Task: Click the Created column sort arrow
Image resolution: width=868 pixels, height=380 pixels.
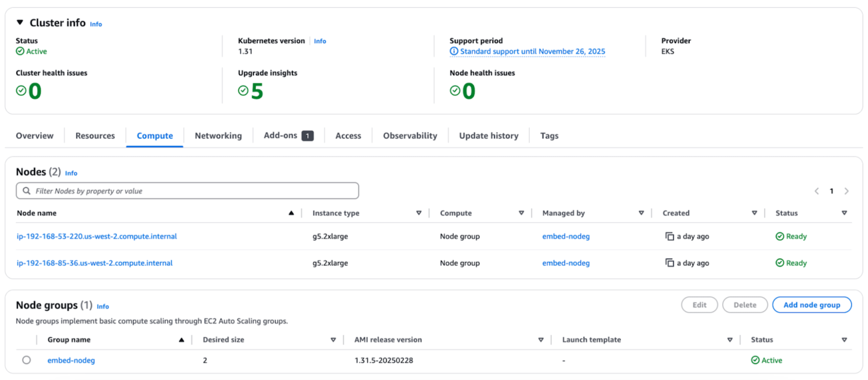Action: pos(754,213)
